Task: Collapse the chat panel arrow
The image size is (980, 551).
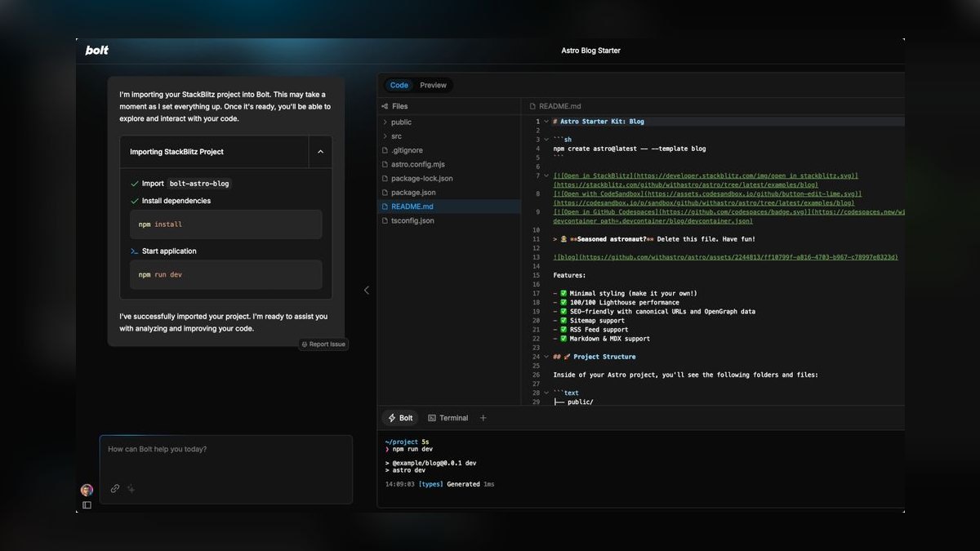Action: [x=366, y=290]
